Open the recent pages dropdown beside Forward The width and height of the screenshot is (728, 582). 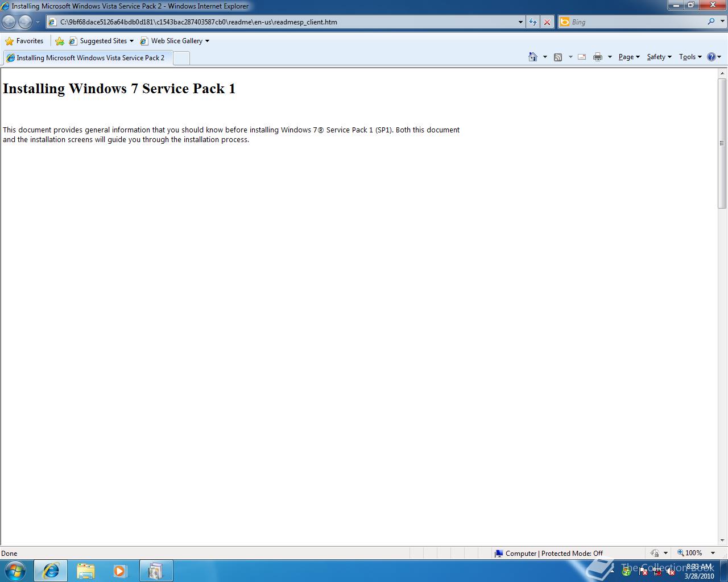click(38, 22)
